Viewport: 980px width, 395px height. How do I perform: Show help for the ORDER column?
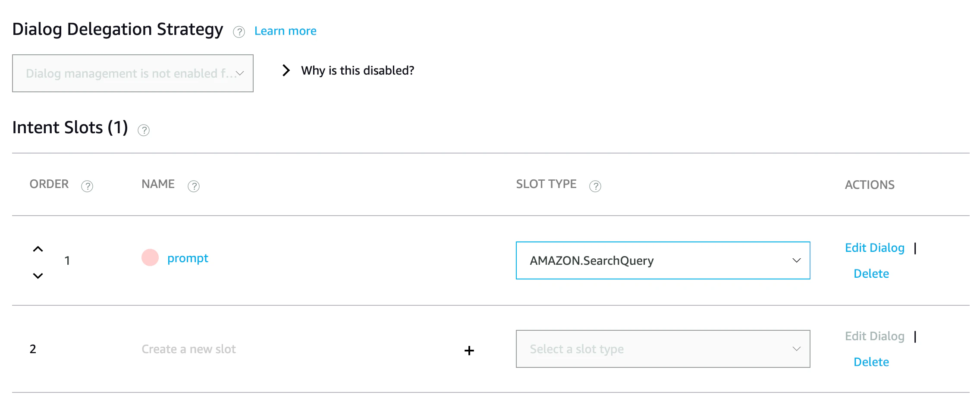[x=87, y=186]
